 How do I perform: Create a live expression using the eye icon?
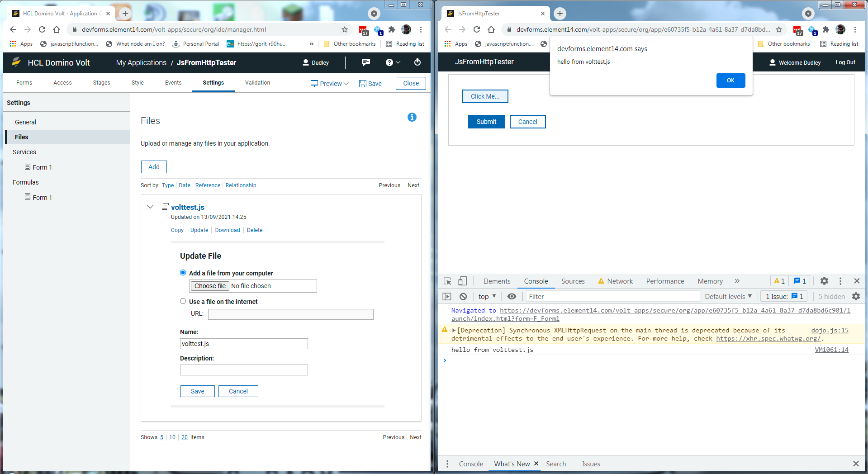(x=512, y=296)
